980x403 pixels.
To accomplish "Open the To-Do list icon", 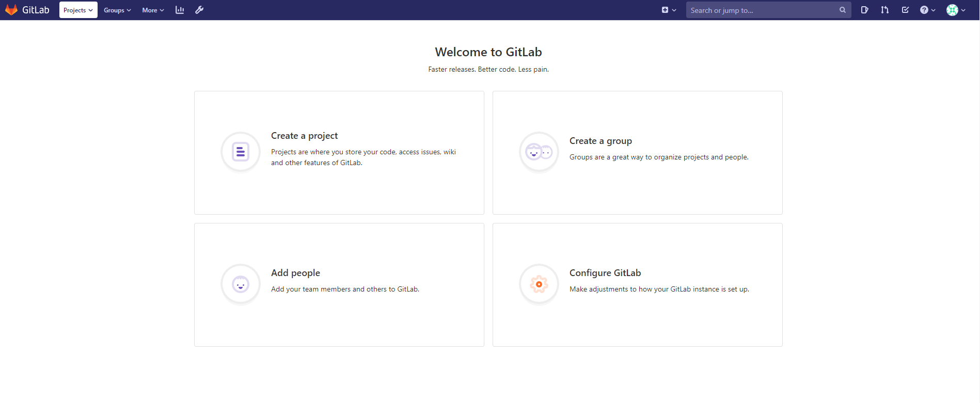I will [x=905, y=10].
